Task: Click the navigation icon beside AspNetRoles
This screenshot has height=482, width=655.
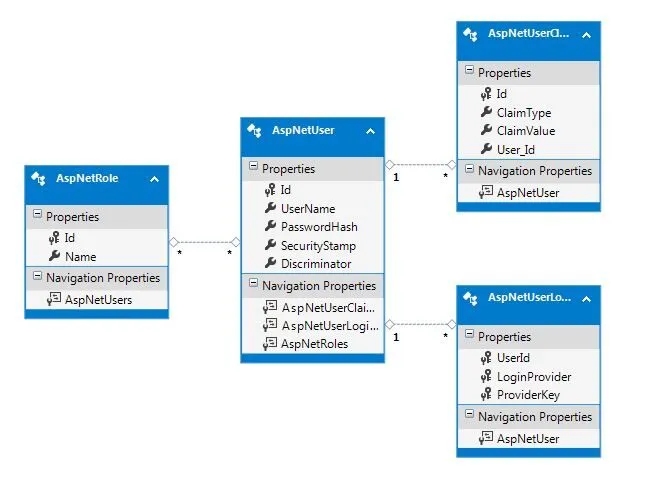Action: pyautogui.click(x=270, y=343)
